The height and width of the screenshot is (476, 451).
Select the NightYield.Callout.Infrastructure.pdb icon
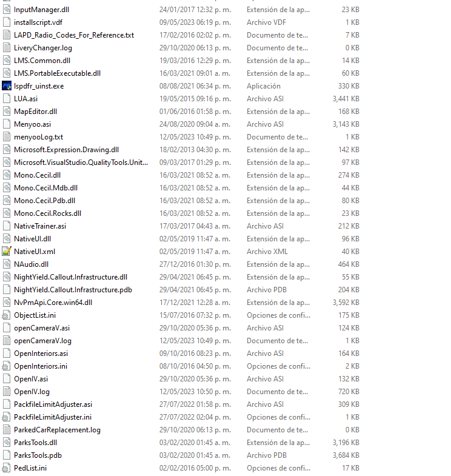click(x=7, y=290)
